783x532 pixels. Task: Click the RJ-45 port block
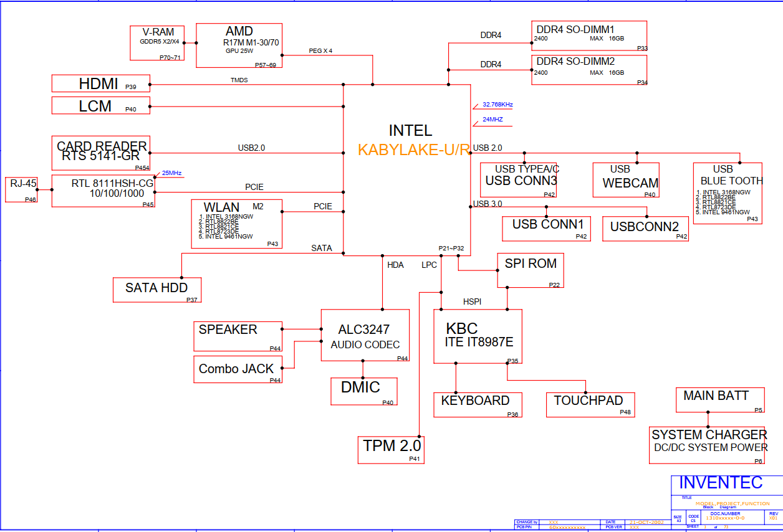[22, 189]
